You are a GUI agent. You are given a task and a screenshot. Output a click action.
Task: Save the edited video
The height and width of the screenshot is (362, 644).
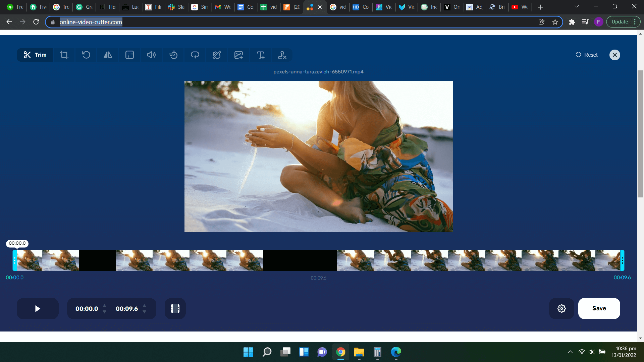[x=599, y=309]
